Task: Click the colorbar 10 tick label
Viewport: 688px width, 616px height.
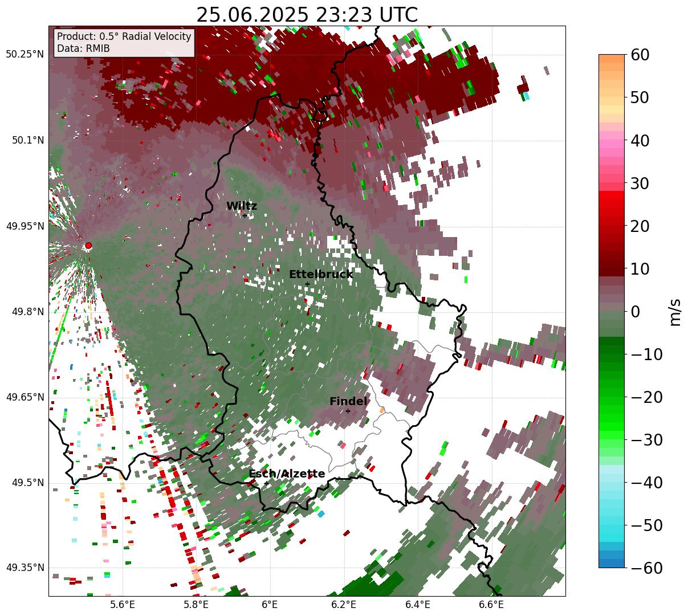Action: click(639, 268)
